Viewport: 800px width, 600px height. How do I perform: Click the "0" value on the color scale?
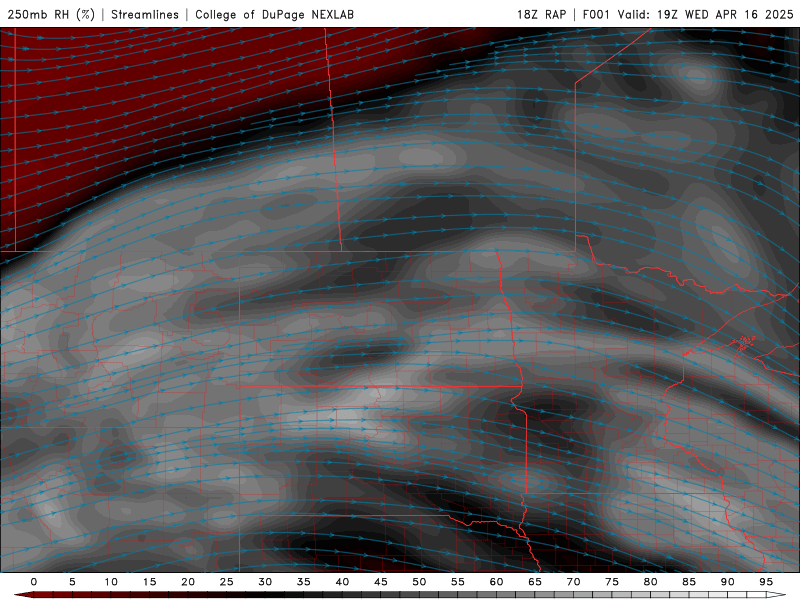(34, 582)
